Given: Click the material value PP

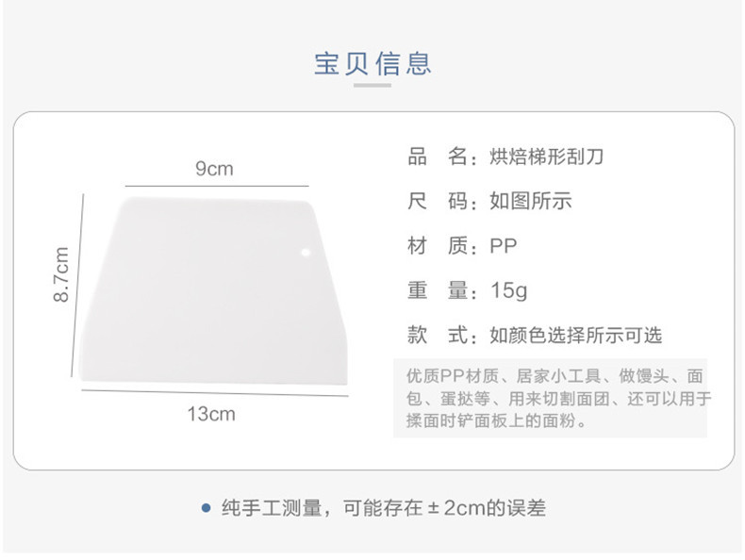Looking at the screenshot, I should click(504, 246).
